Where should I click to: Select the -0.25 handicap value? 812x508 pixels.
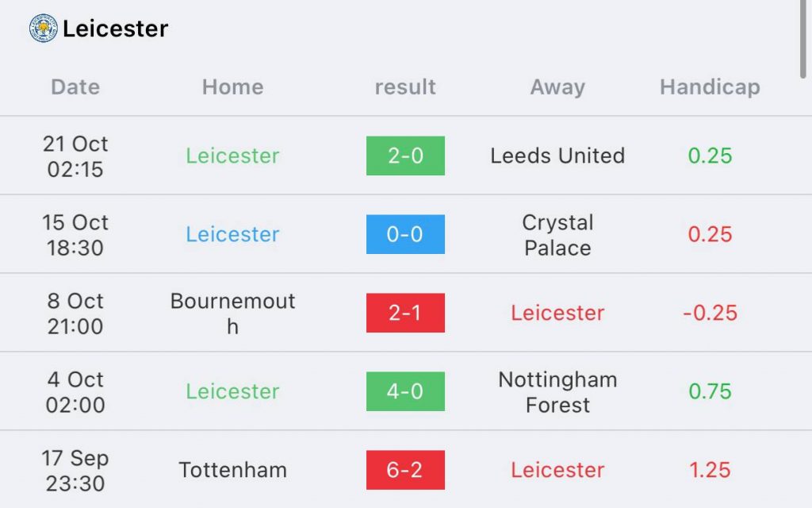(710, 313)
